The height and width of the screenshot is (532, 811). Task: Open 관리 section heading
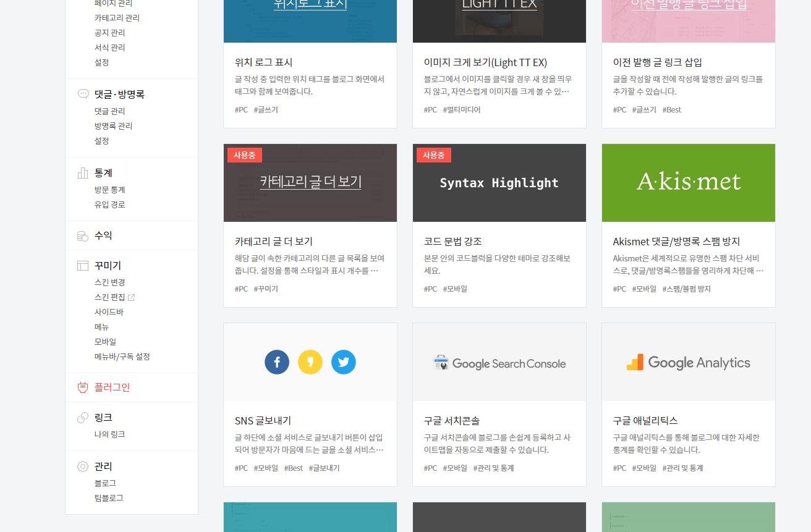pyautogui.click(x=103, y=467)
